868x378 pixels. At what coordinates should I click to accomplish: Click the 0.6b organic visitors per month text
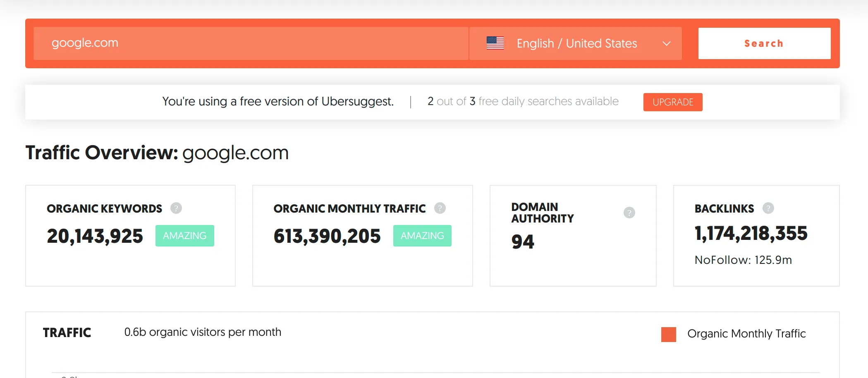[203, 332]
